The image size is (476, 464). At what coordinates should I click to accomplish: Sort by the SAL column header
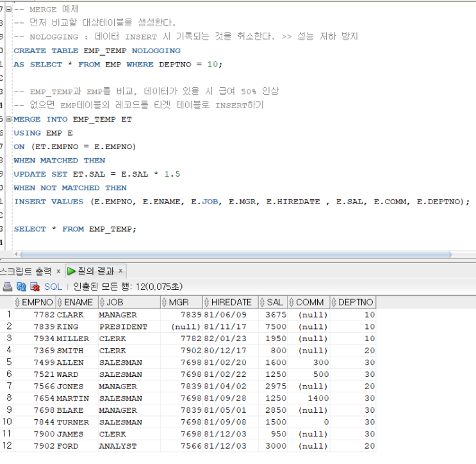pyautogui.click(x=273, y=302)
